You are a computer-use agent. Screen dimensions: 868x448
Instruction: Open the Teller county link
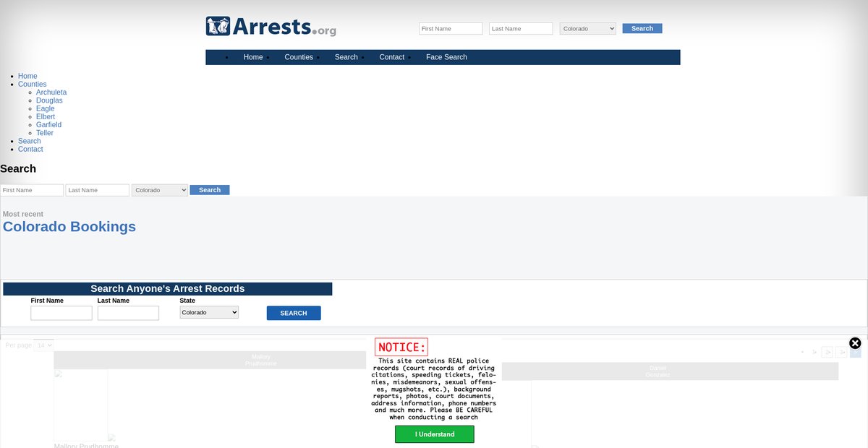click(x=45, y=133)
